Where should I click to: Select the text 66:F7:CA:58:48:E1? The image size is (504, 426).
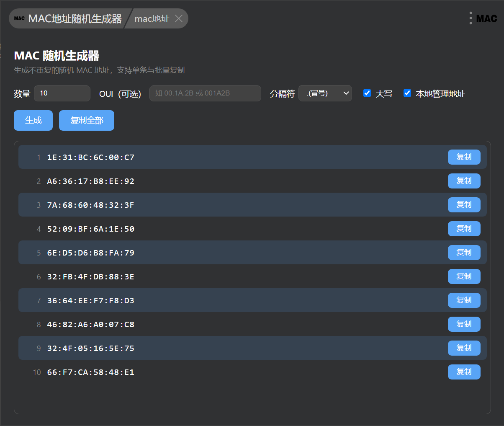point(91,372)
